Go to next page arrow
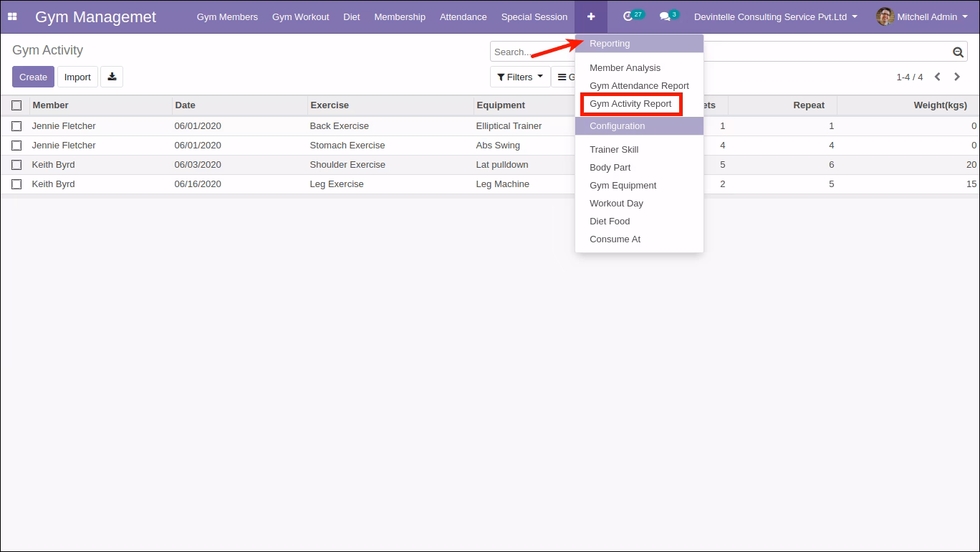Image resolution: width=980 pixels, height=552 pixels. click(957, 77)
